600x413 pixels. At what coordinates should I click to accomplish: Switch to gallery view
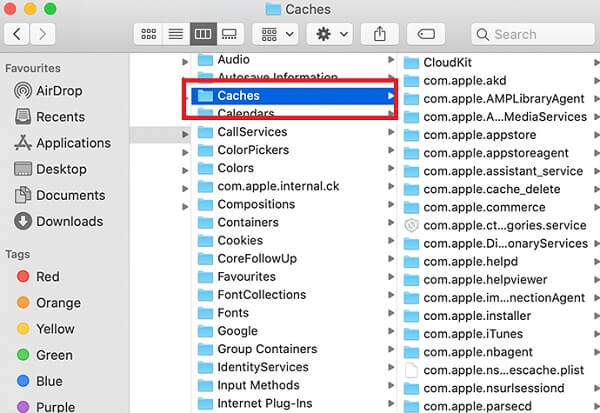coord(230,34)
